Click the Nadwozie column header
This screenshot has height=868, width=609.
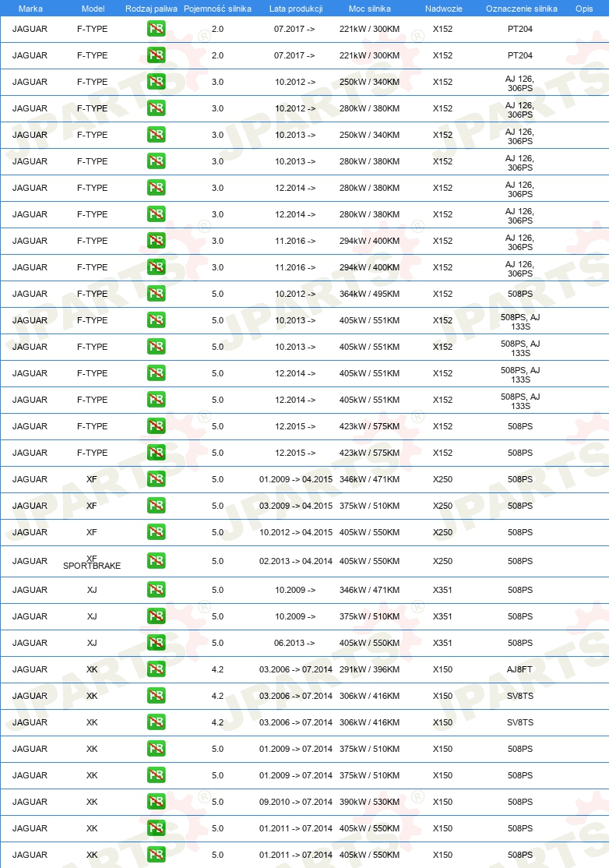444,9
